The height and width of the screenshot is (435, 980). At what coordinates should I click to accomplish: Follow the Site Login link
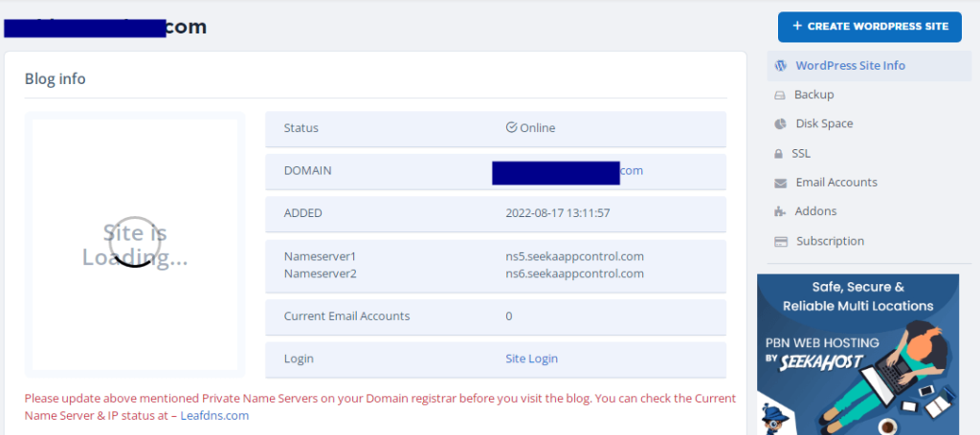[x=531, y=359]
